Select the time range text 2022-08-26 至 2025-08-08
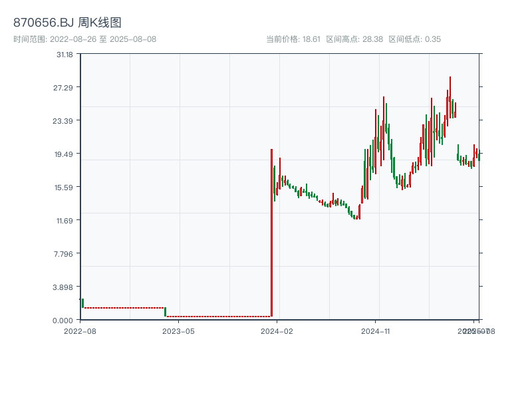Screen dimensions: 532x399 click(103, 39)
